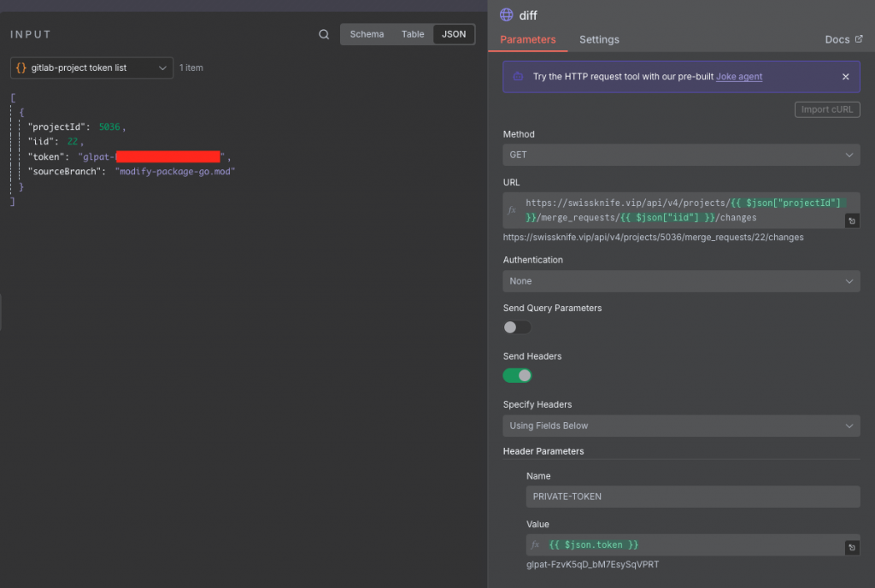Click the URL expression input field
This screenshot has width=875, height=588.
coord(681,210)
